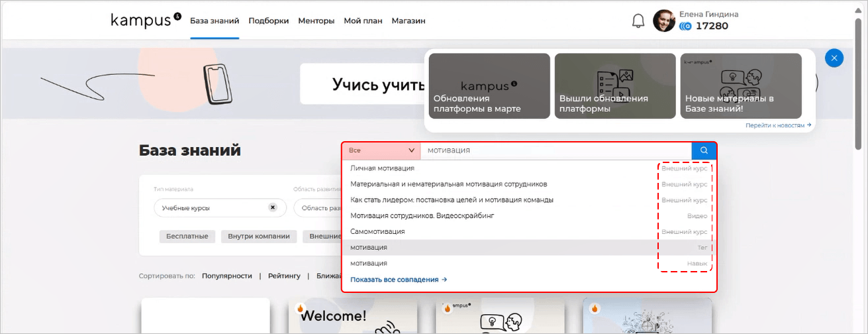Open the Welcome! course card
The width and height of the screenshot is (868, 334).
pos(353,316)
